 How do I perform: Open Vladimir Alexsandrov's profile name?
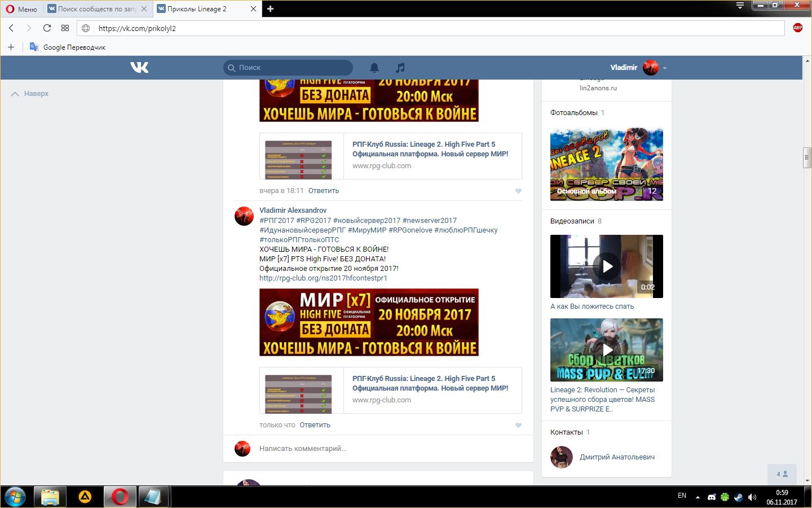click(293, 211)
